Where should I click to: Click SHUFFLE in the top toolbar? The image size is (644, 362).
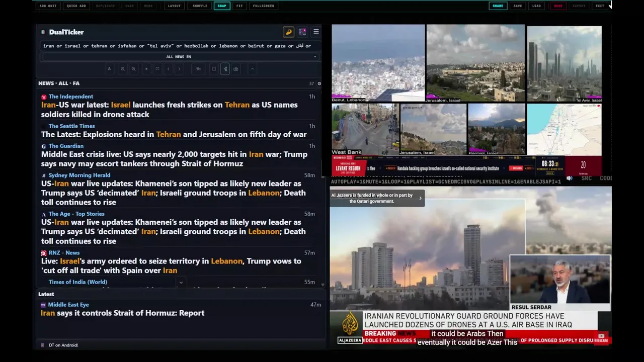click(x=200, y=6)
